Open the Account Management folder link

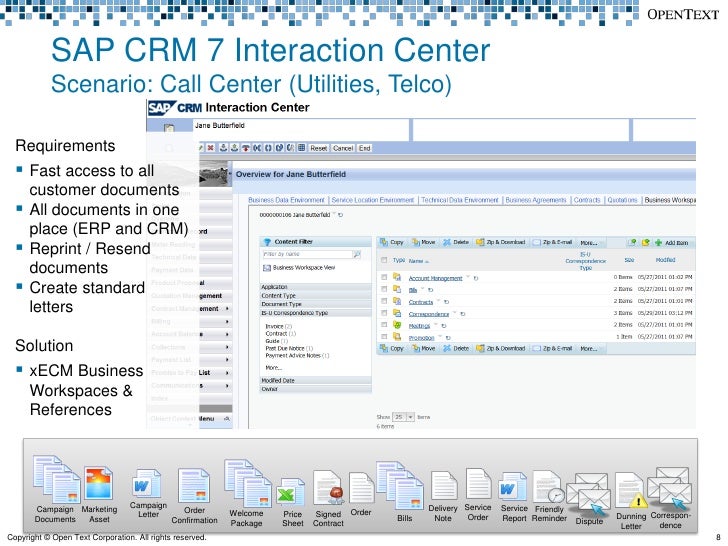tap(435, 278)
